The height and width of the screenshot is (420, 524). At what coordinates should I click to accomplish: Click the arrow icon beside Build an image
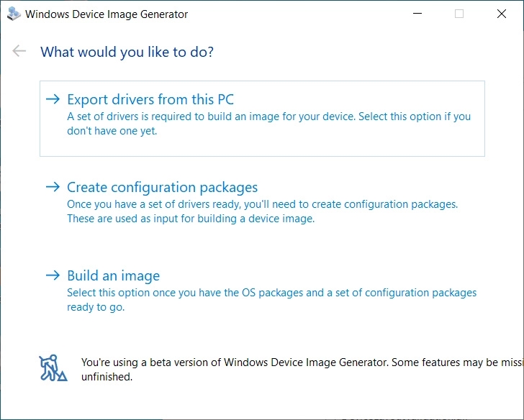52,275
